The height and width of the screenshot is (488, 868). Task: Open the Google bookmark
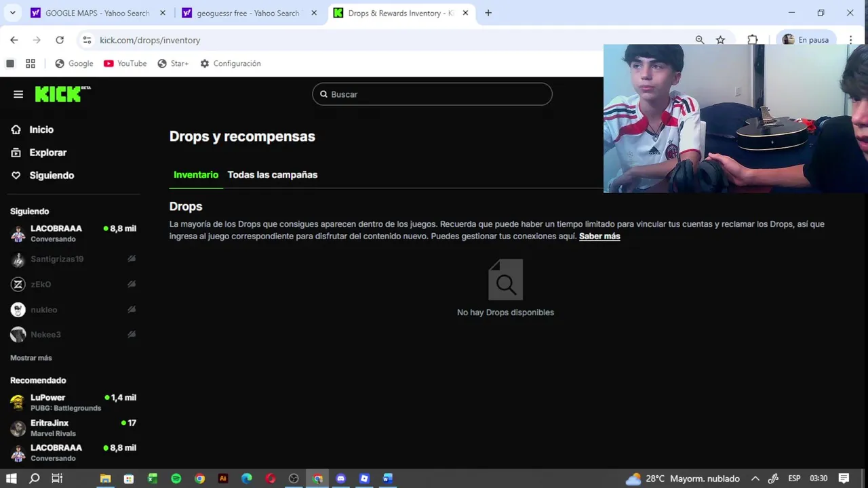74,64
